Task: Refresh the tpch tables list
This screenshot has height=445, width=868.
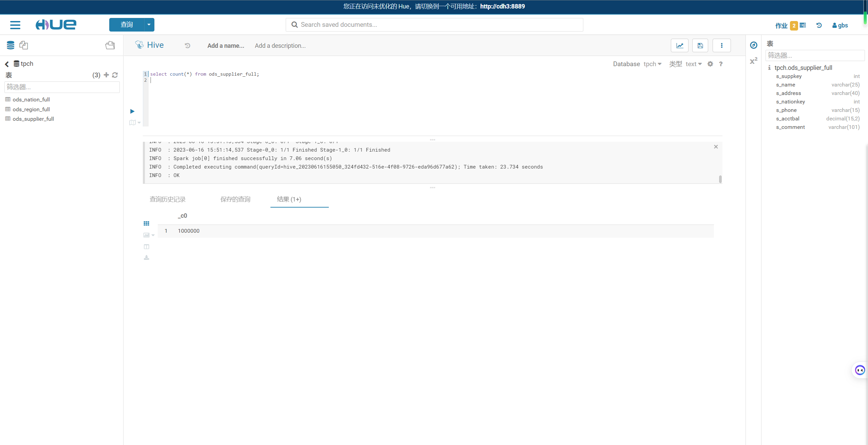Action: (x=115, y=75)
